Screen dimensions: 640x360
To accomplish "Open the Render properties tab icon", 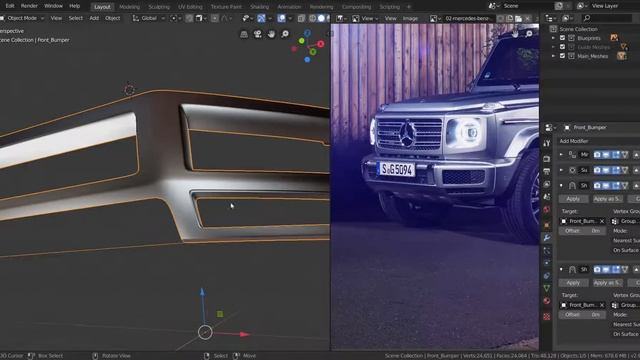I will [547, 159].
